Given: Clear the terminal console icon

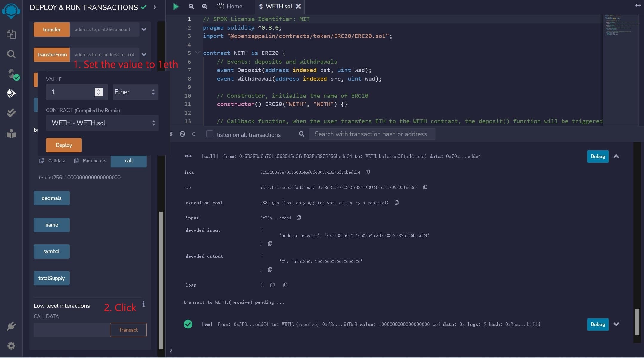Looking at the screenshot, I should (182, 134).
